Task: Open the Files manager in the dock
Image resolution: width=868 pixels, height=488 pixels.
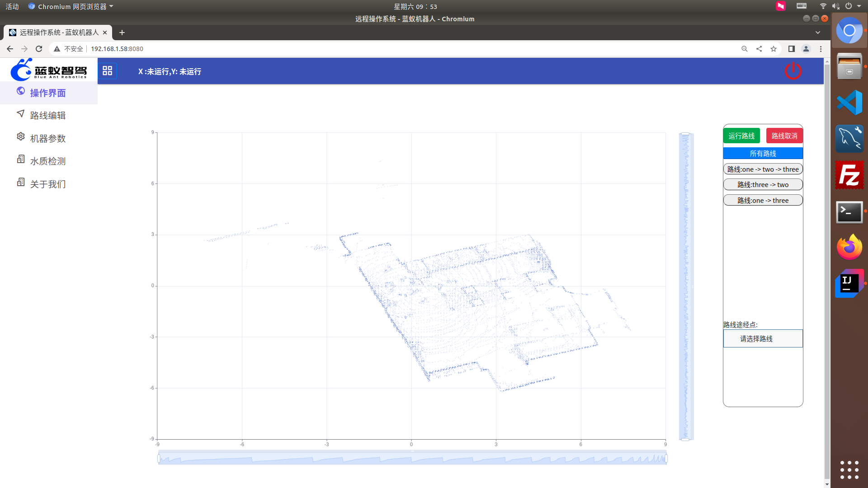Action: [849, 67]
